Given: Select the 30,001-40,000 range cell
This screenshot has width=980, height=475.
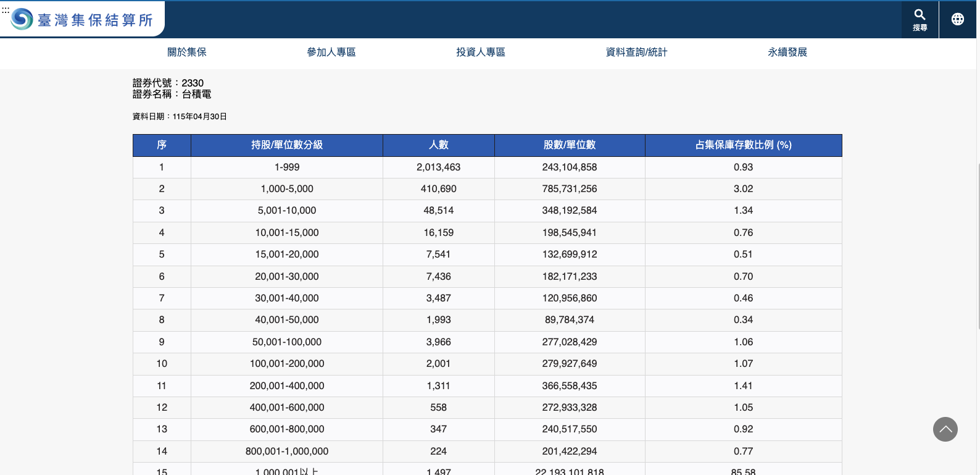Looking at the screenshot, I should (287, 298).
